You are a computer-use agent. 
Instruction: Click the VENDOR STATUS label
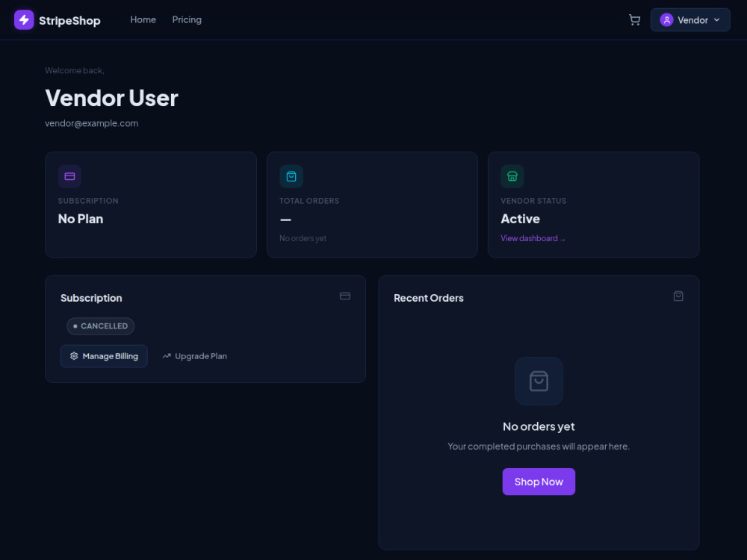click(x=533, y=201)
